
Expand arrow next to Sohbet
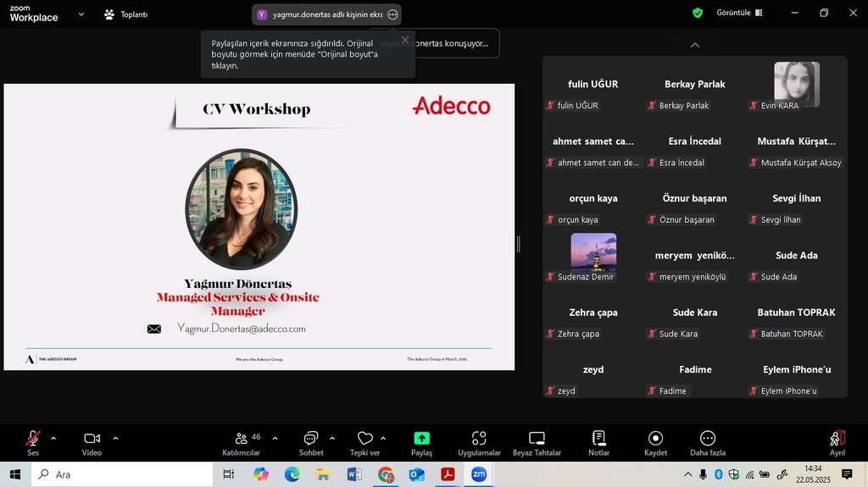[x=332, y=439]
